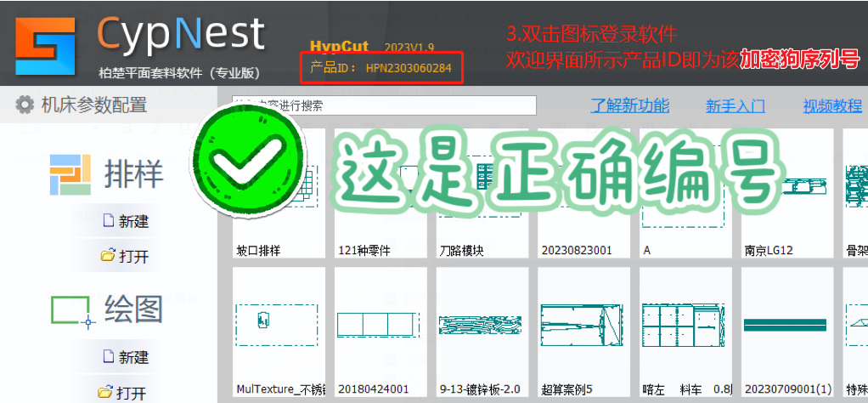Click 新建 text under 绘图
The height and width of the screenshot is (403, 868).
134,358
